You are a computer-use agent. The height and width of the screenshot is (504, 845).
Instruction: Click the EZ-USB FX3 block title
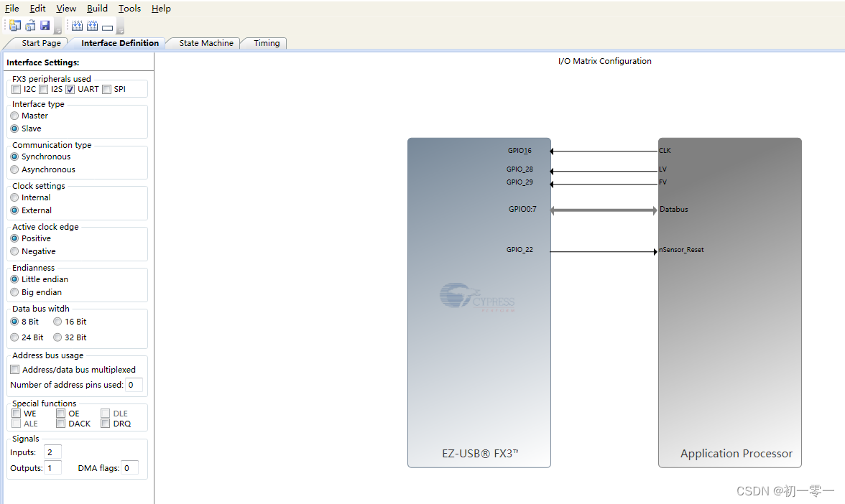tap(480, 454)
